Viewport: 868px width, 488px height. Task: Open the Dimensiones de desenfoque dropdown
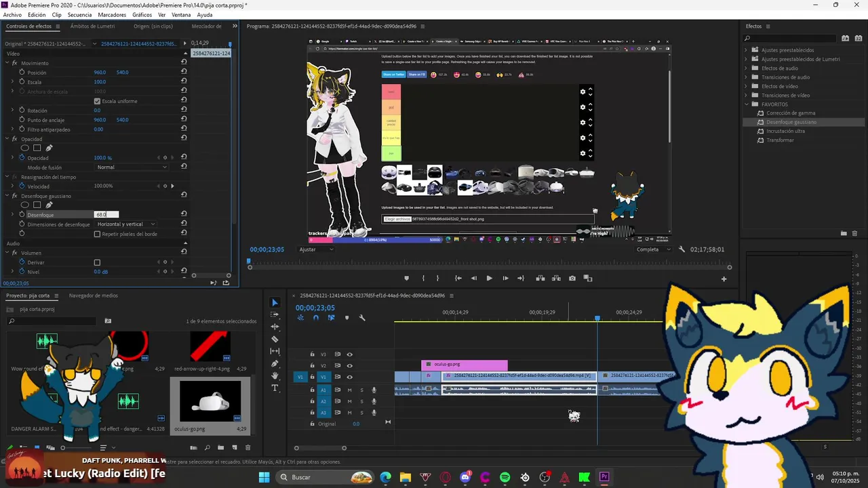(x=125, y=224)
